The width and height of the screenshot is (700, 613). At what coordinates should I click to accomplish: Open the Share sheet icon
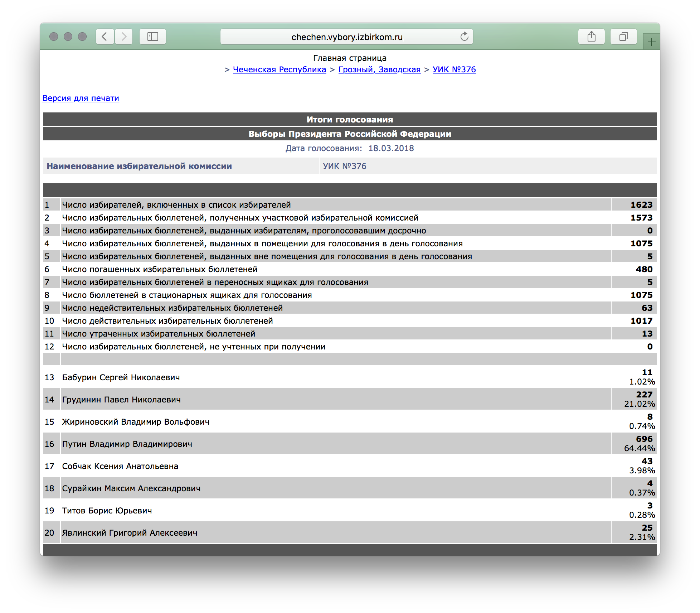591,37
